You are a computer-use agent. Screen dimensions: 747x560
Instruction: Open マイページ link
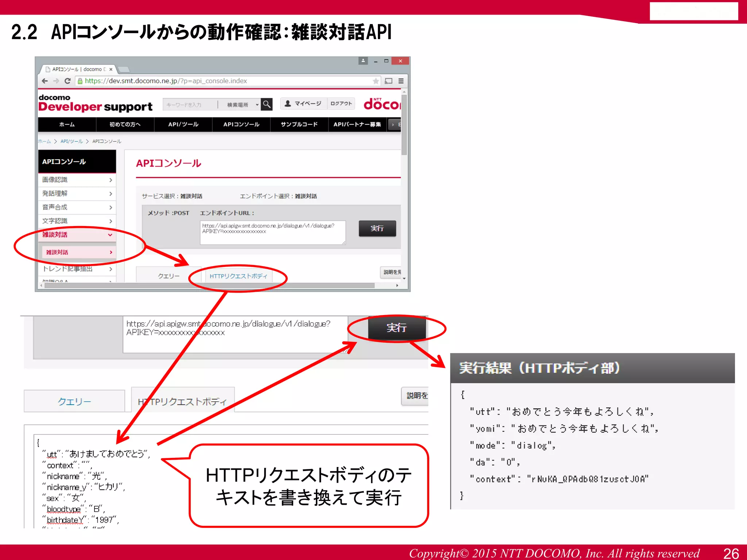(x=303, y=104)
